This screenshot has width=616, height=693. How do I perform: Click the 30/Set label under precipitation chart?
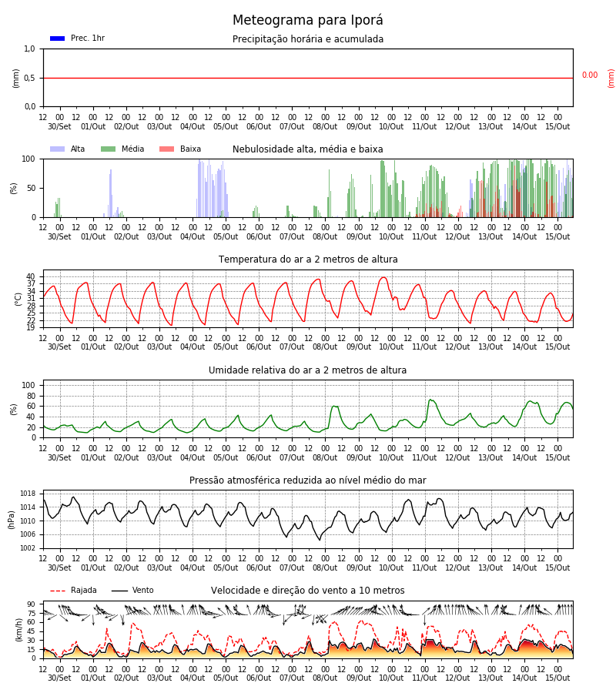pos(59,126)
